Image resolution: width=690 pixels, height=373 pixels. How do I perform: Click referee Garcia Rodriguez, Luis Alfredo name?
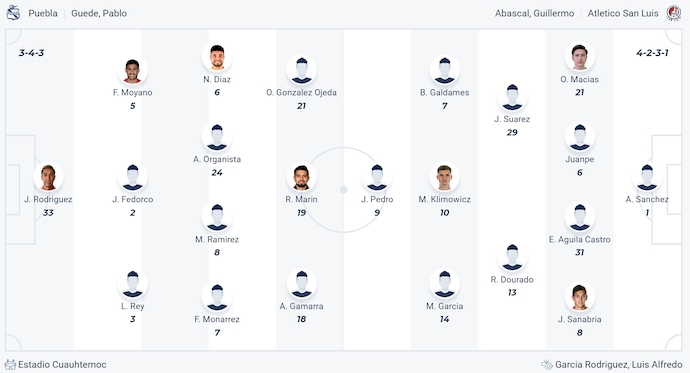point(618,364)
